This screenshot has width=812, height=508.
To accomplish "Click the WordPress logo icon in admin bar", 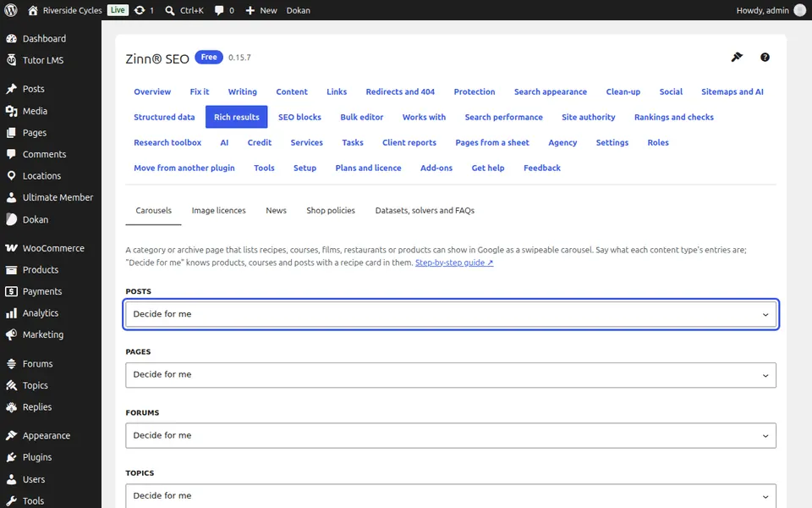I will tap(10, 10).
